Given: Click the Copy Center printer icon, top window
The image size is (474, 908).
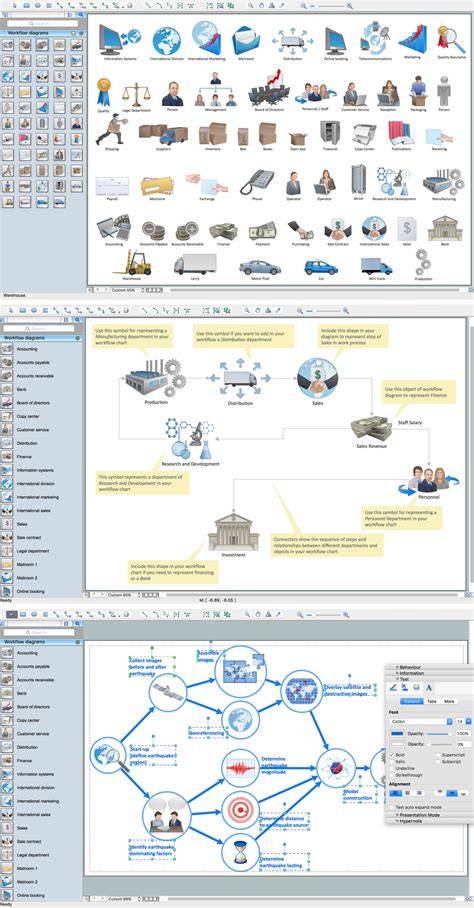Looking at the screenshot, I should tap(364, 134).
